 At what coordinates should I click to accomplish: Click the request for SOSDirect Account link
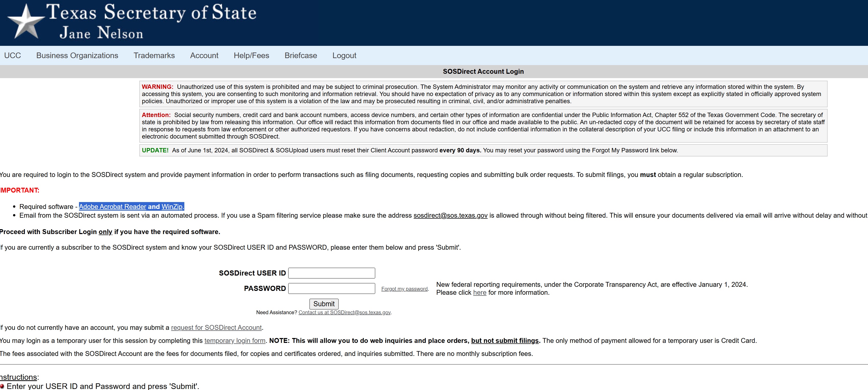point(216,328)
